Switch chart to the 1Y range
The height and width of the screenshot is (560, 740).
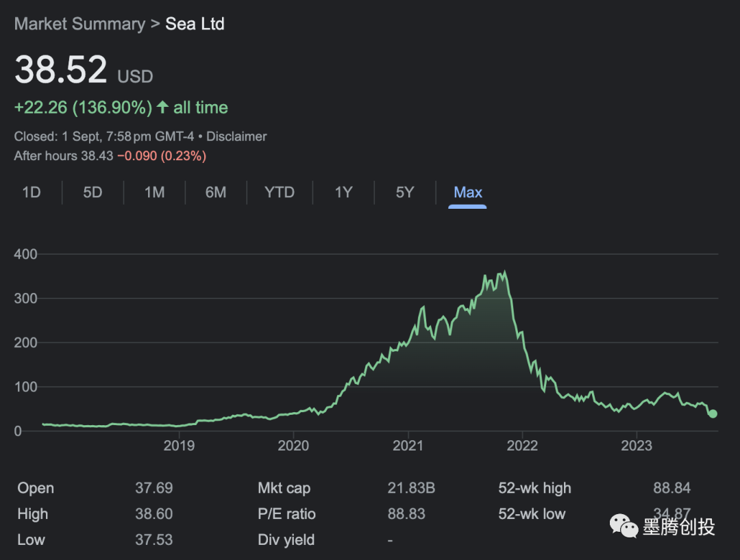[x=343, y=192]
